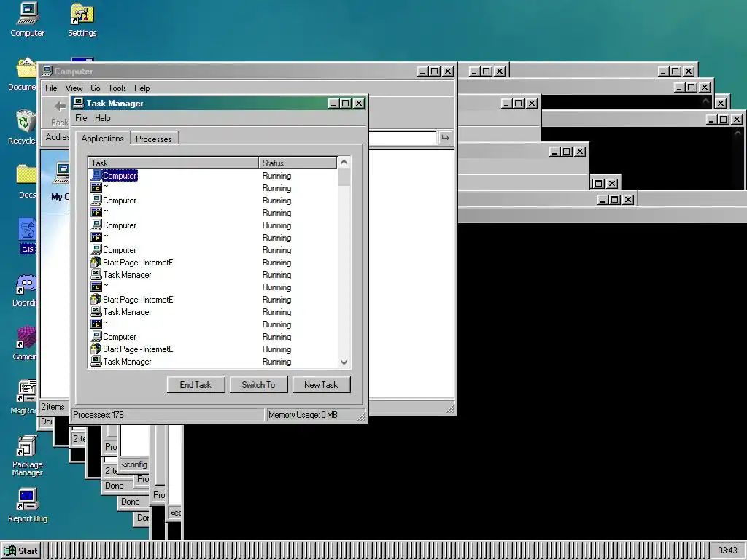Screen dimensions: 747x560
Task: Close the front Computer window
Action: (448, 71)
